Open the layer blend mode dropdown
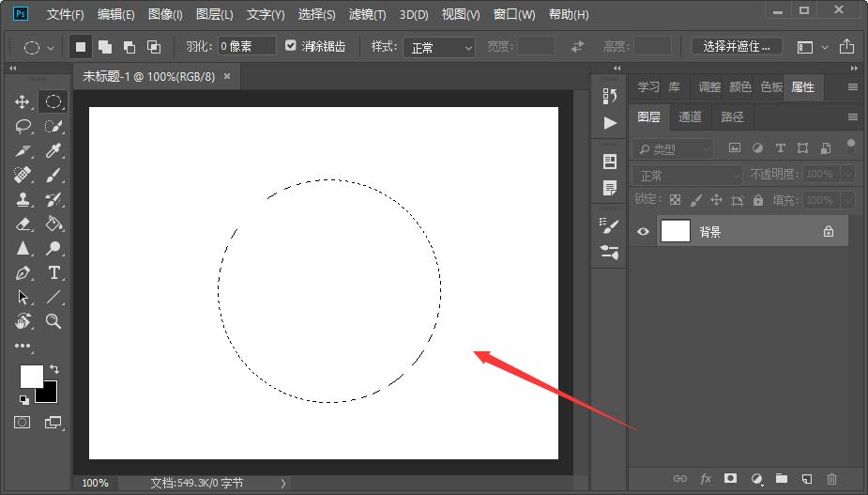This screenshot has height=495, width=868. tap(687, 175)
